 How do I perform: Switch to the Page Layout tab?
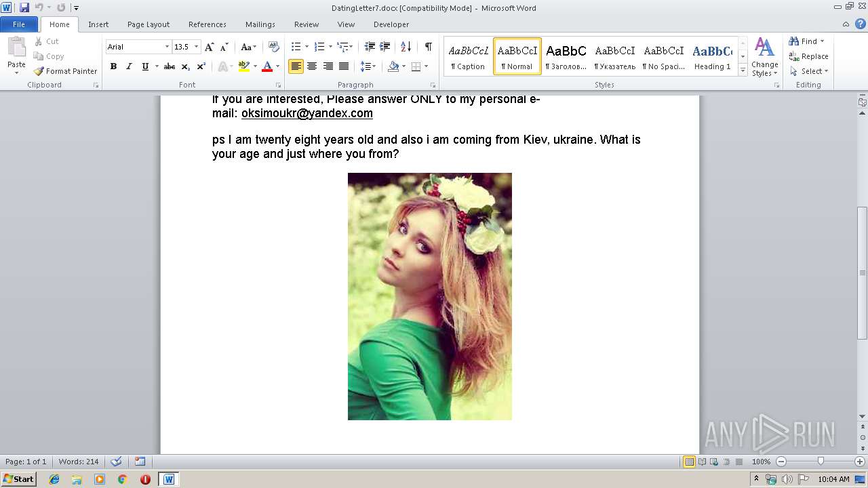[149, 24]
